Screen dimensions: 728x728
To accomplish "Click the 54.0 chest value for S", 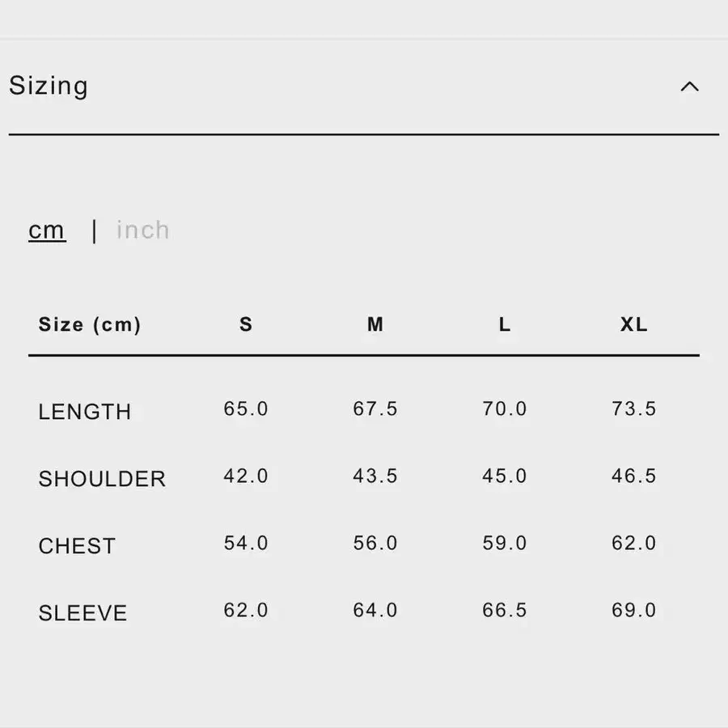I will (246, 544).
